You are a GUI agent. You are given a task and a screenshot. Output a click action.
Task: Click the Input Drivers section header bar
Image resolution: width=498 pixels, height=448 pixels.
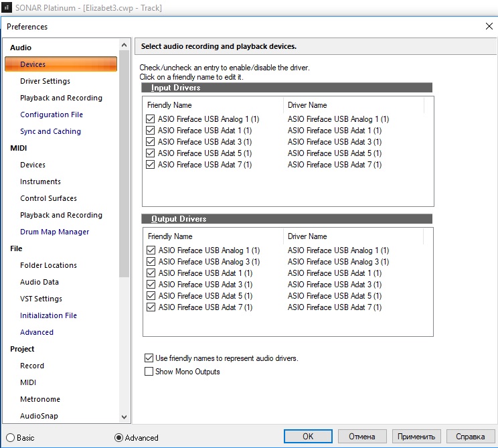pyautogui.click(x=286, y=87)
